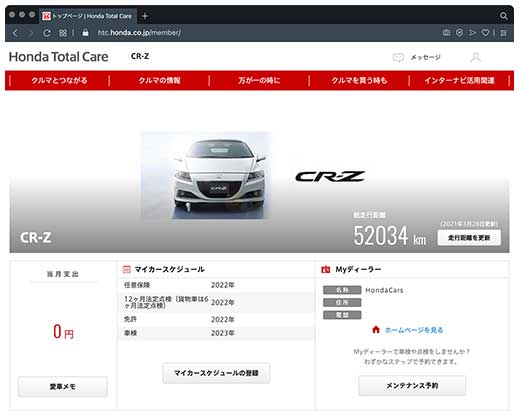Click the メンテナンス予約 button

412,386
